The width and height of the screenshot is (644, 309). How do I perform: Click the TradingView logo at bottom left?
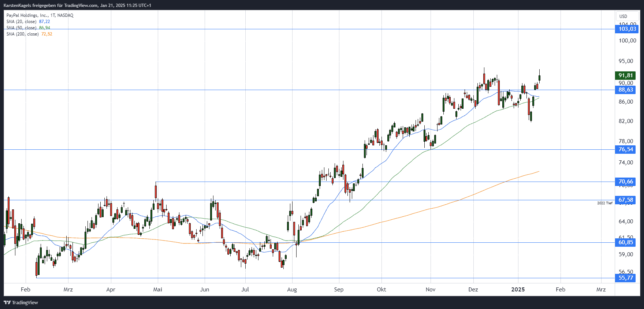click(x=21, y=302)
